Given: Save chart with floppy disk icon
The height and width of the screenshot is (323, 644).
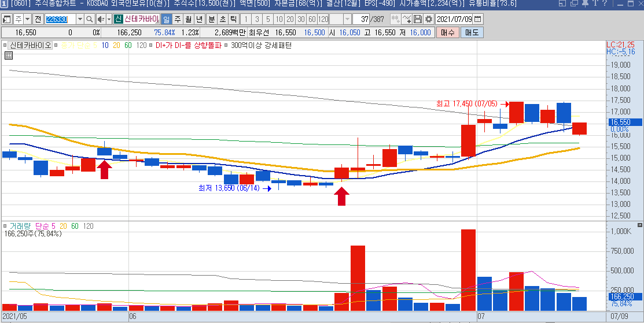Looking at the screenshot, I should coord(418,19).
